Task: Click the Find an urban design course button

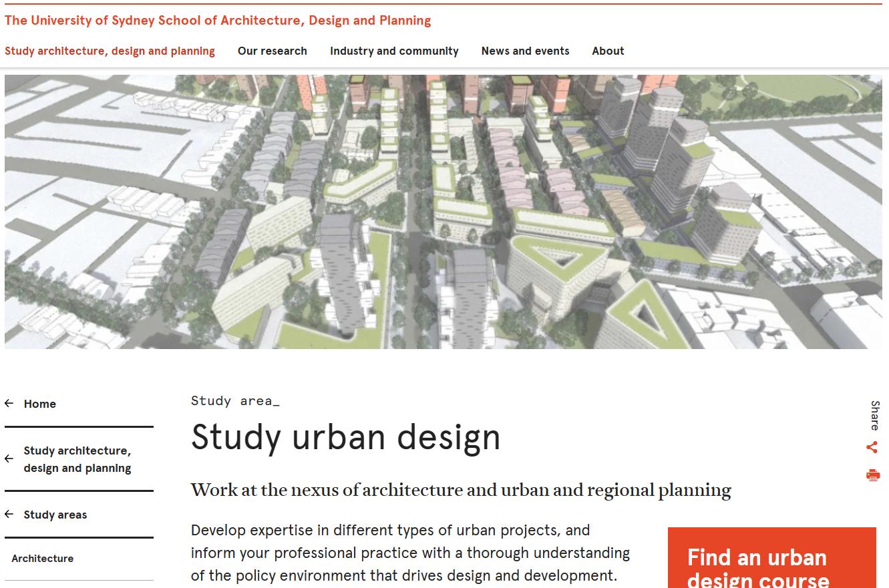Action: pos(772,558)
